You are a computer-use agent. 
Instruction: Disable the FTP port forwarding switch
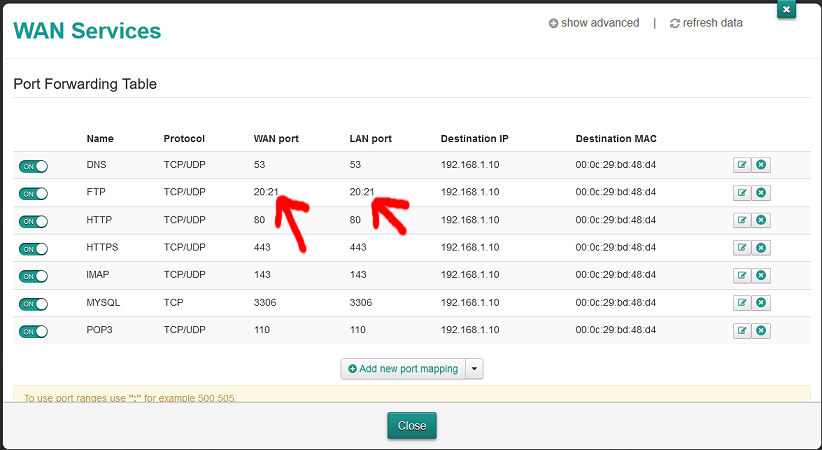pos(33,194)
